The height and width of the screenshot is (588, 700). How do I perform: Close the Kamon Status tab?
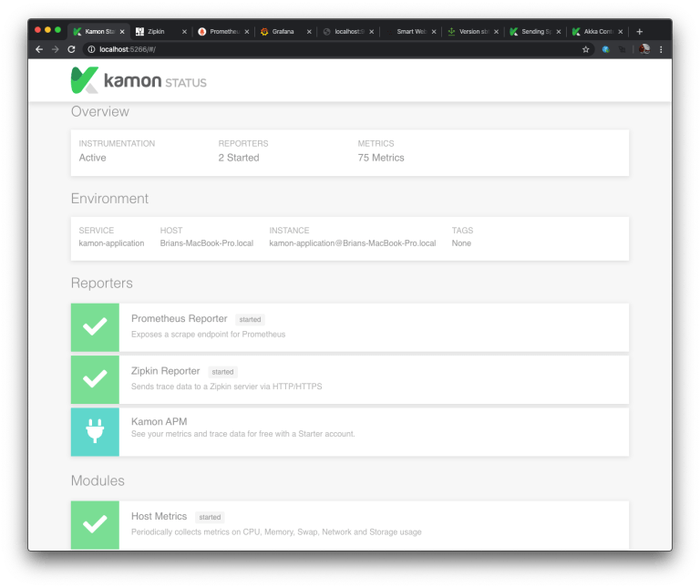tap(122, 32)
